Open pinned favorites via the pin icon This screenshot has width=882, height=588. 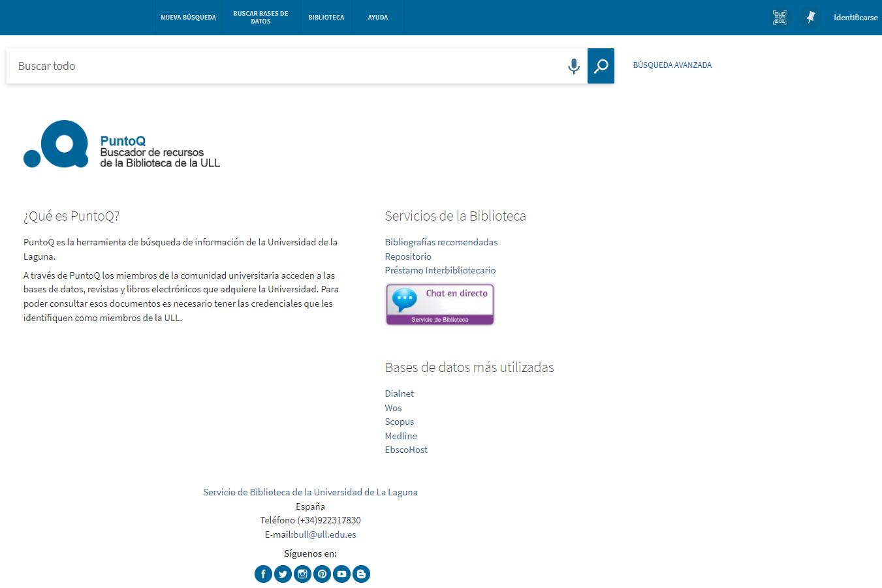(x=810, y=18)
